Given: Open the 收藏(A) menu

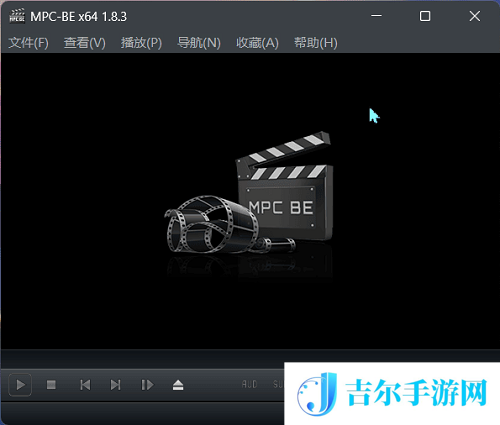Looking at the screenshot, I should click(257, 43).
